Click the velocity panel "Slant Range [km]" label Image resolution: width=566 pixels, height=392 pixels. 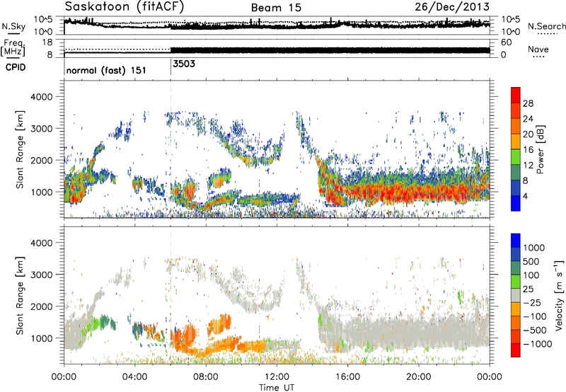[20, 296]
